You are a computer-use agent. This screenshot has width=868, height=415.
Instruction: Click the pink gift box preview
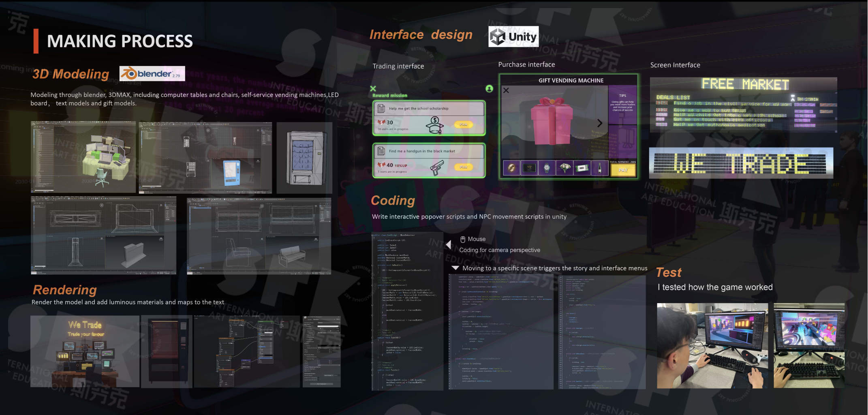coord(551,121)
